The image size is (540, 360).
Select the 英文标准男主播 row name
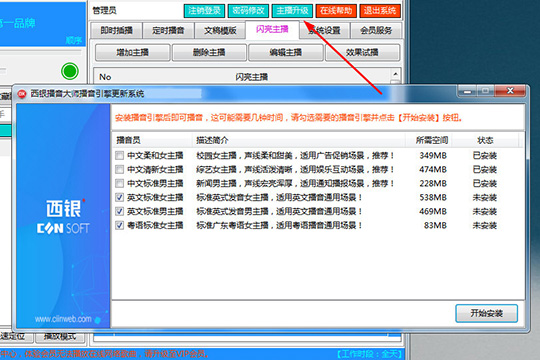tap(155, 211)
